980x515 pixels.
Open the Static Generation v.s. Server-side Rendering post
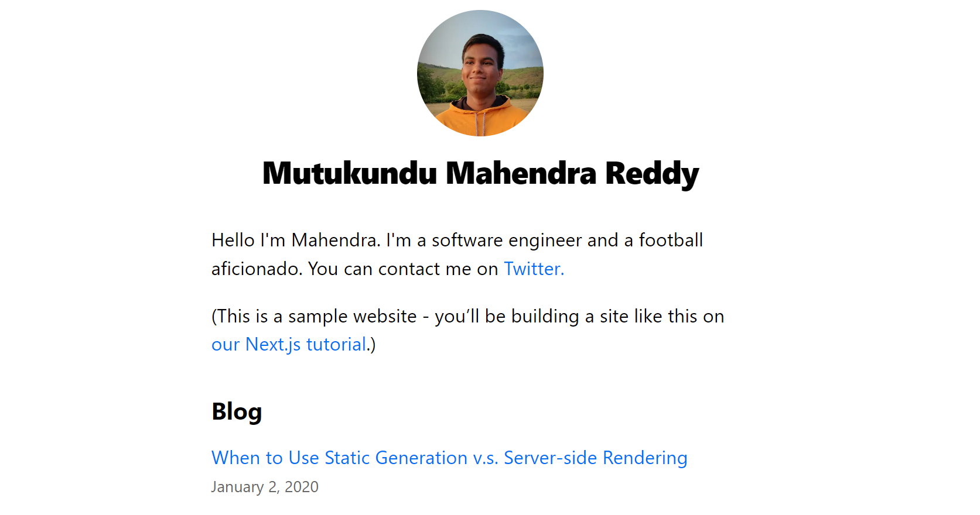[x=449, y=458]
